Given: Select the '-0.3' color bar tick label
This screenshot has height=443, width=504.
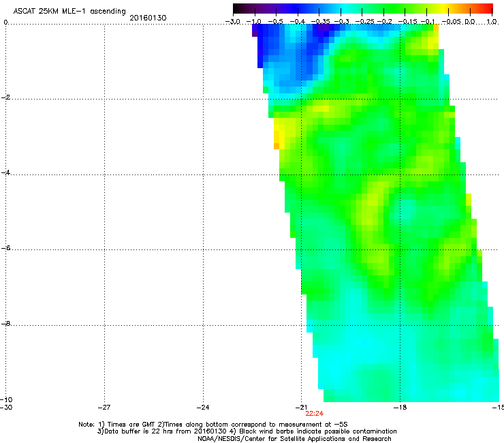Looking at the screenshot, I should (x=342, y=22).
